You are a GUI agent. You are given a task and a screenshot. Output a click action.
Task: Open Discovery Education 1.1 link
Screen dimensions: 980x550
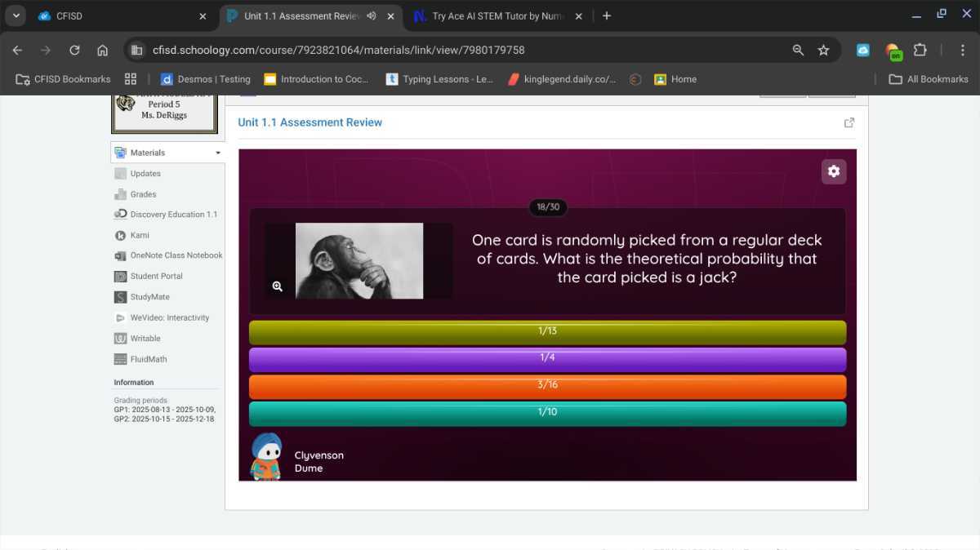click(x=173, y=215)
